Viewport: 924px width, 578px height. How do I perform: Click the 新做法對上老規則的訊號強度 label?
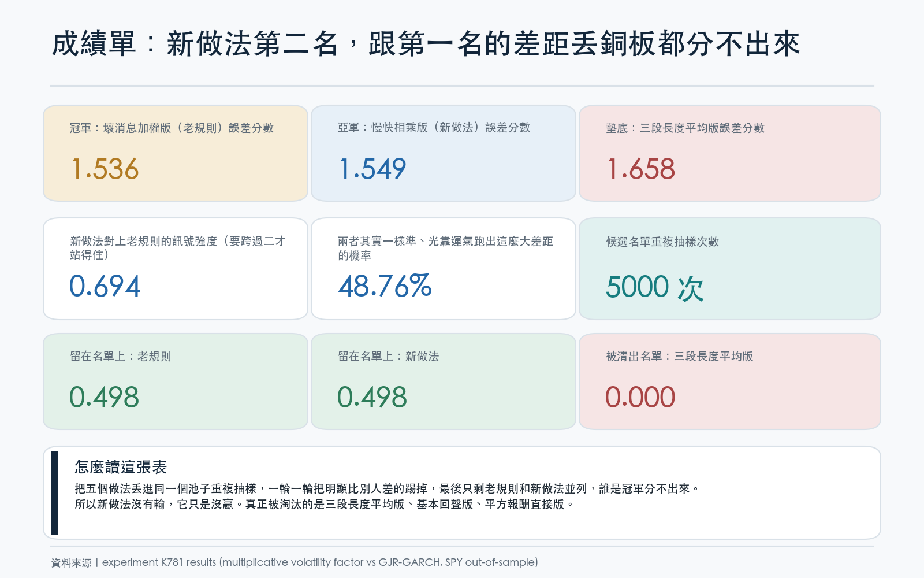point(178,248)
